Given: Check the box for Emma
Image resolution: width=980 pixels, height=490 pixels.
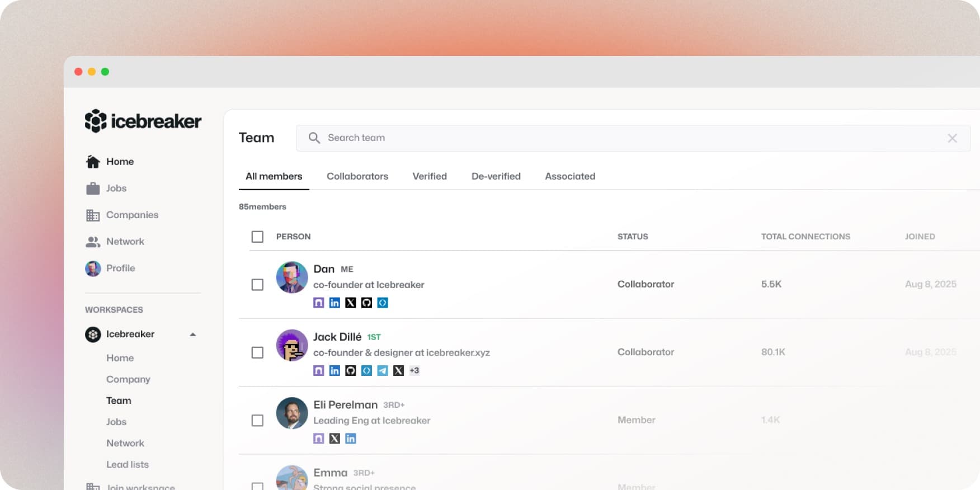Looking at the screenshot, I should pyautogui.click(x=257, y=486).
